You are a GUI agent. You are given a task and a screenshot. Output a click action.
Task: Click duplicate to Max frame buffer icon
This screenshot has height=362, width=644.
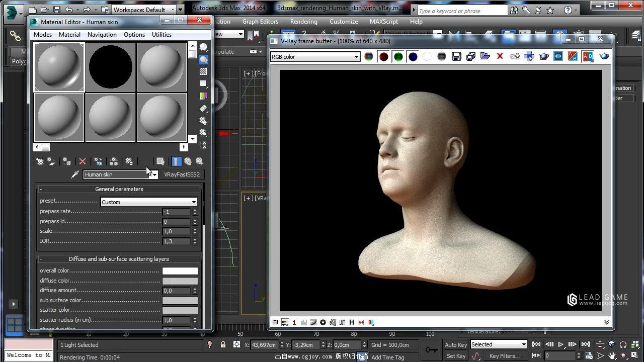[515, 57]
